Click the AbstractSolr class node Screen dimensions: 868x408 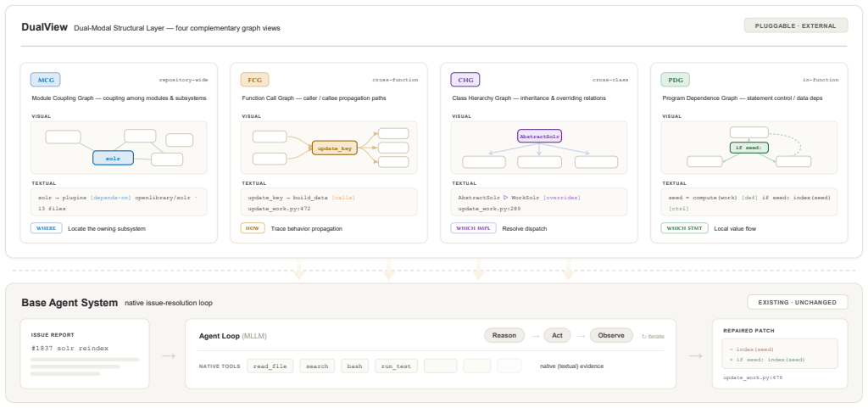click(x=539, y=136)
